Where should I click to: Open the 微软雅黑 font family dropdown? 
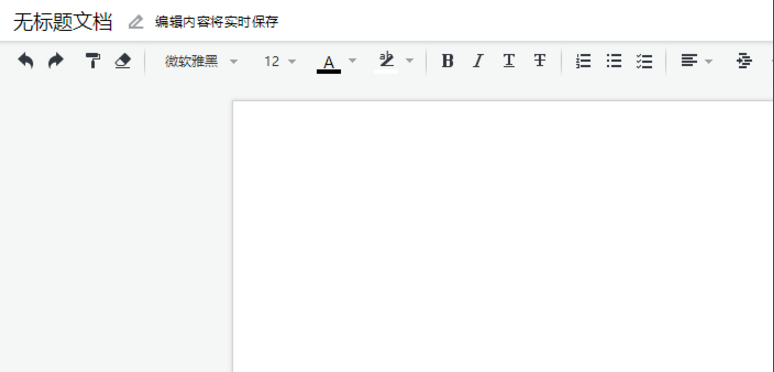(x=201, y=61)
